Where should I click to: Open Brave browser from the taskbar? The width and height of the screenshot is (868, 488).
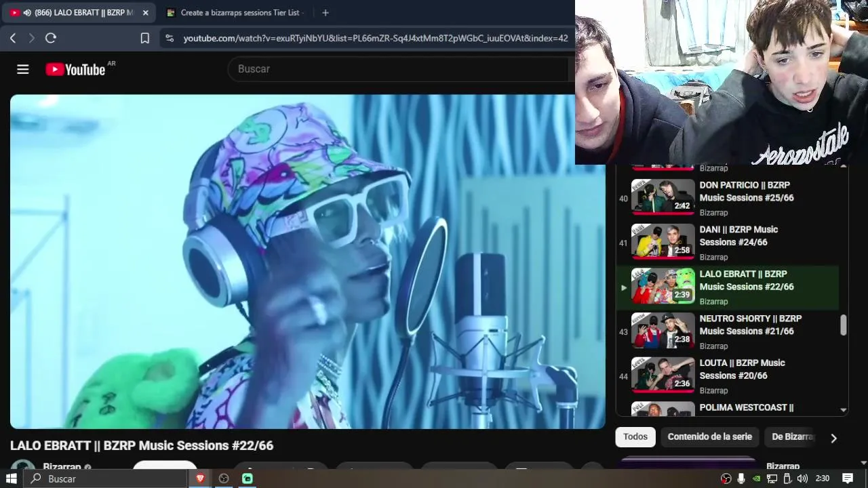(200, 479)
